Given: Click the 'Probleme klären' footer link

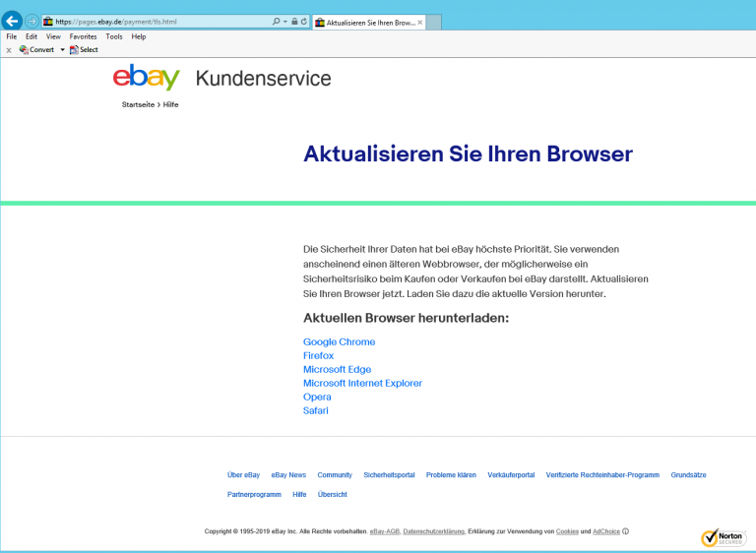Looking at the screenshot, I should tap(451, 475).
